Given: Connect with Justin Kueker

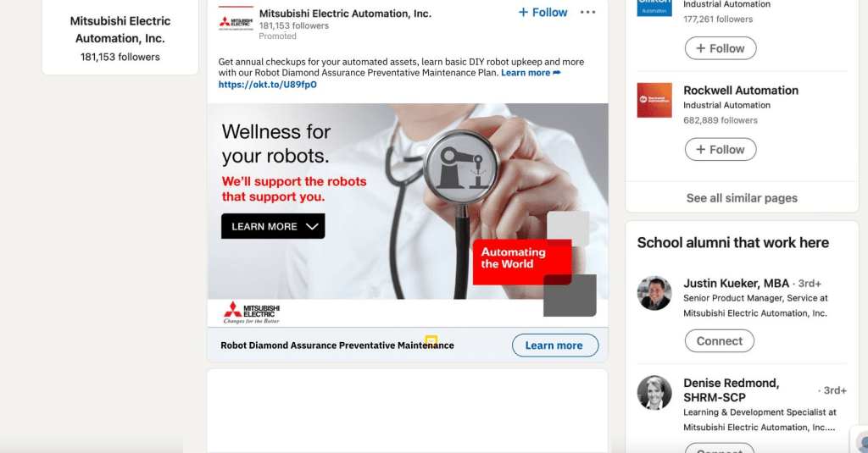Looking at the screenshot, I should click(719, 340).
